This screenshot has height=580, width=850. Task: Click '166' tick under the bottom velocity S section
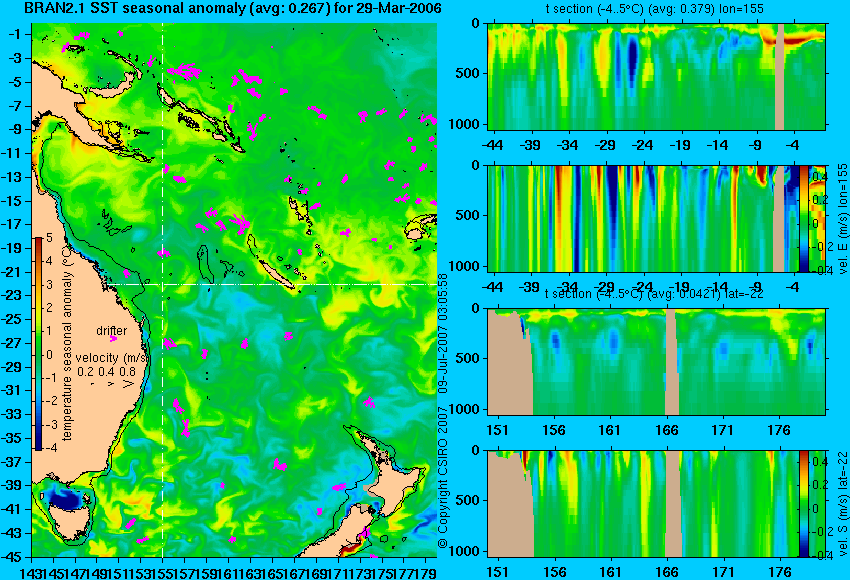[666, 572]
